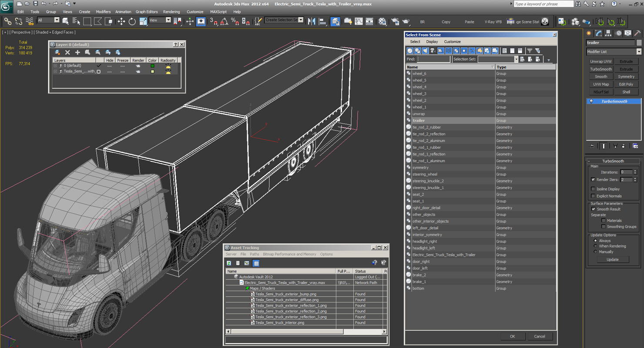Image resolution: width=644 pixels, height=348 pixels.
Task: Open Display menu in Select From Scene
Action: click(x=432, y=42)
